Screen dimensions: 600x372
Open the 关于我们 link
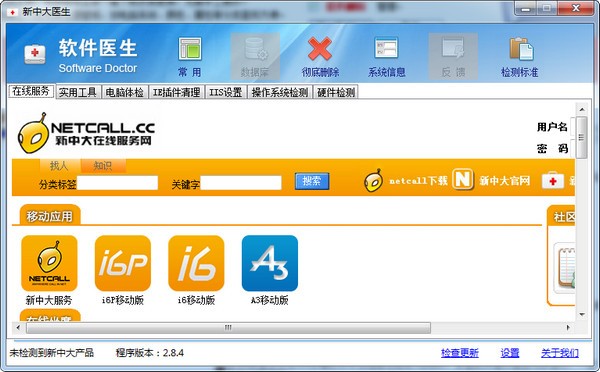click(560, 353)
